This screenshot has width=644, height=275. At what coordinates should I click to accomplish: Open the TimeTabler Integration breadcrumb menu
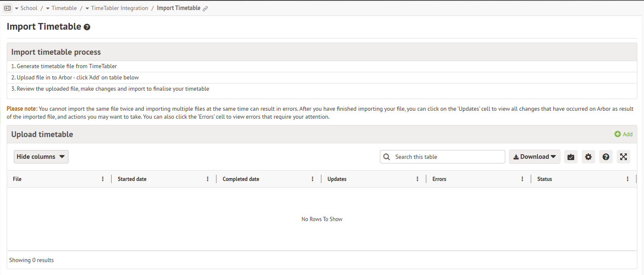117,8
